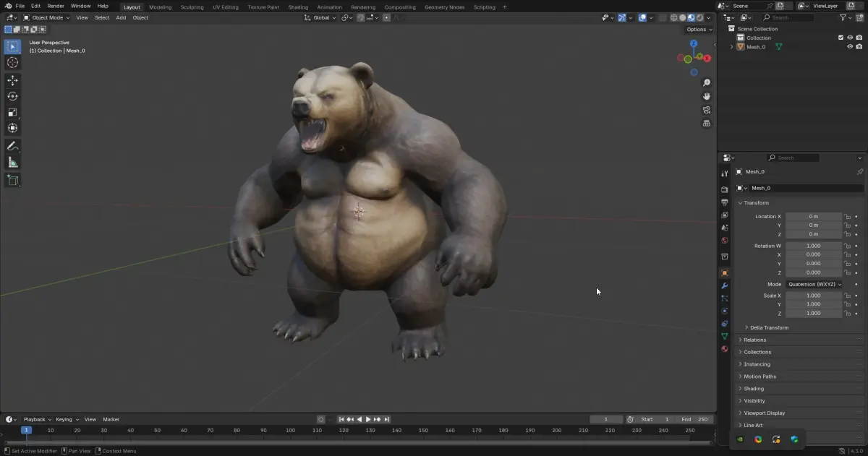Screen dimensions: 868x456
Task: Toggle lock for Location X
Action: coord(847,217)
